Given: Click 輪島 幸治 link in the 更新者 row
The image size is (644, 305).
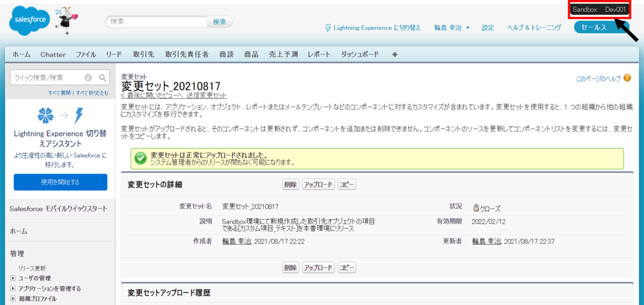Looking at the screenshot, I should [487, 241].
